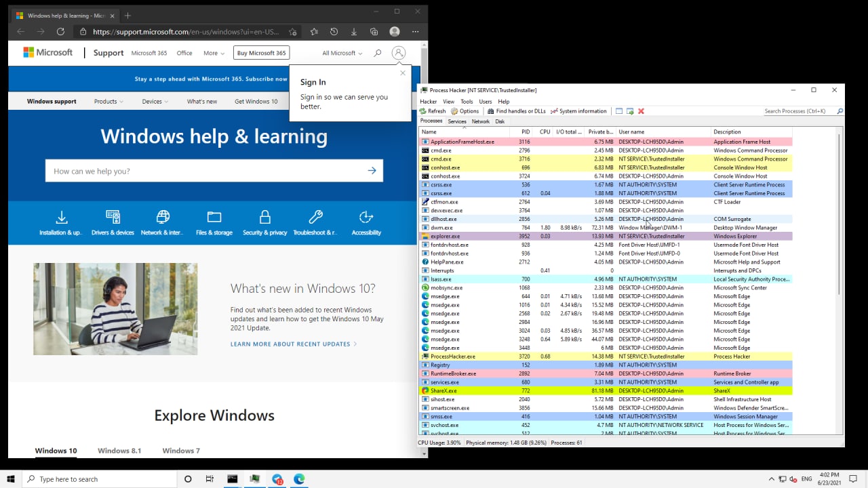Screen dimensions: 868x488
Task: Expand the More menu on Microsoft Support
Action: pyautogui.click(x=214, y=53)
